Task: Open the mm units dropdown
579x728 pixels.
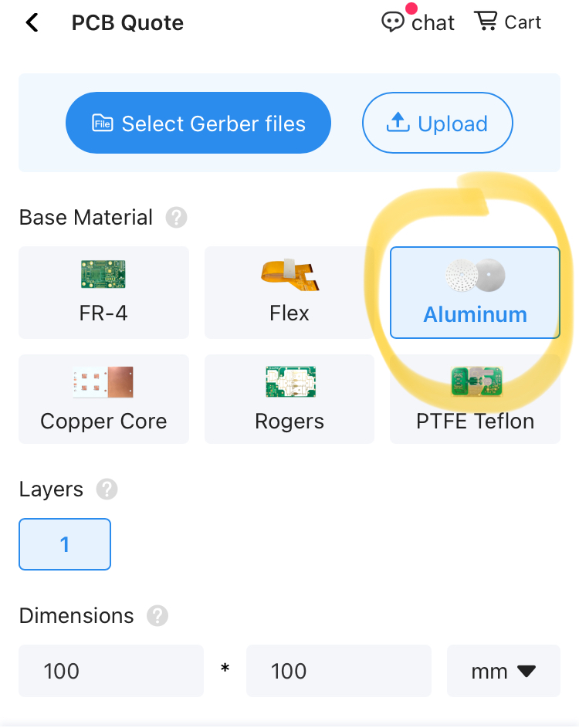Action: 503,671
